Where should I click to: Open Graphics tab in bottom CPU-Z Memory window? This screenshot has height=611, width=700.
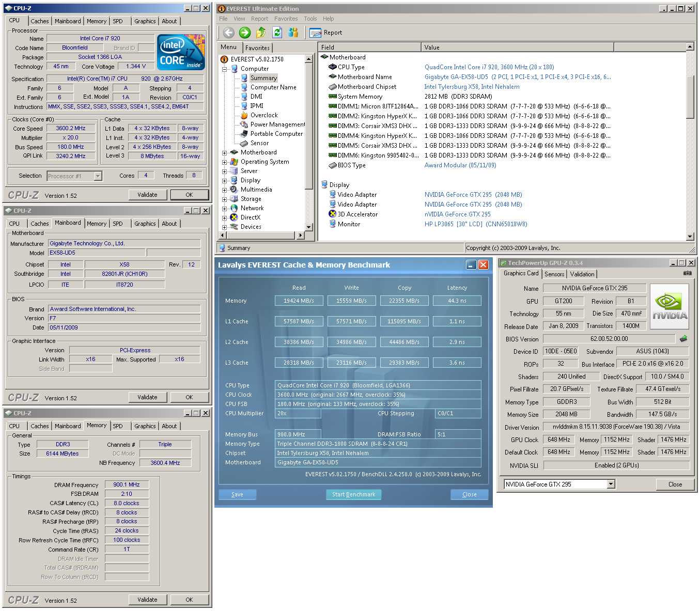[145, 426]
